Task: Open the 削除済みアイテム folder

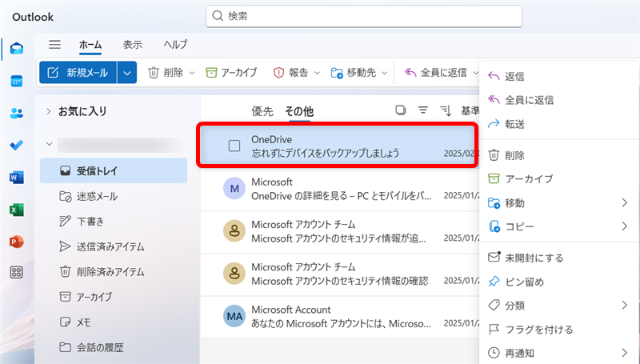Action: pyautogui.click(x=114, y=272)
